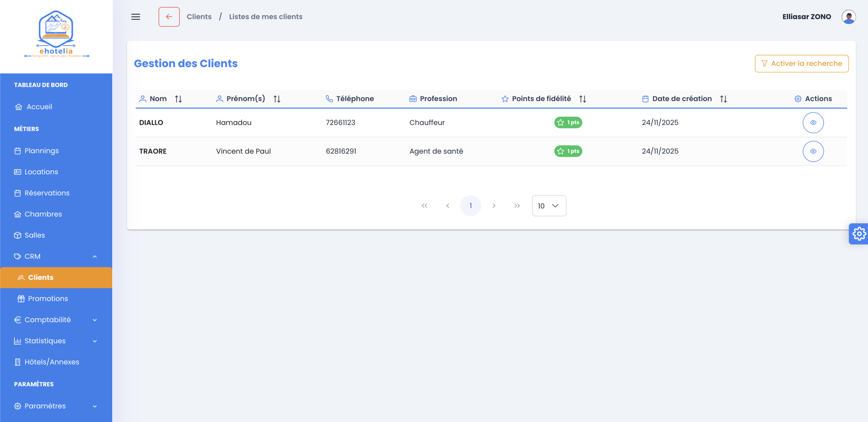
Task: Click the hamburger menu icon
Action: pos(136,17)
